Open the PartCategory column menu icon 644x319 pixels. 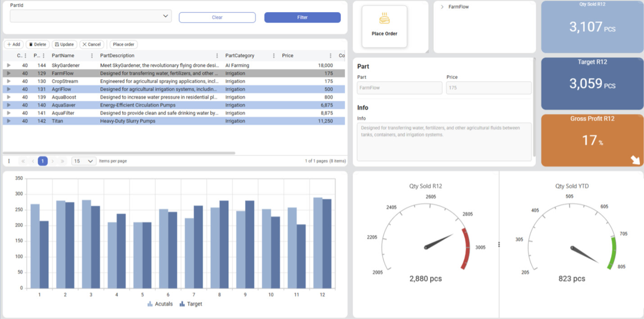[274, 56]
